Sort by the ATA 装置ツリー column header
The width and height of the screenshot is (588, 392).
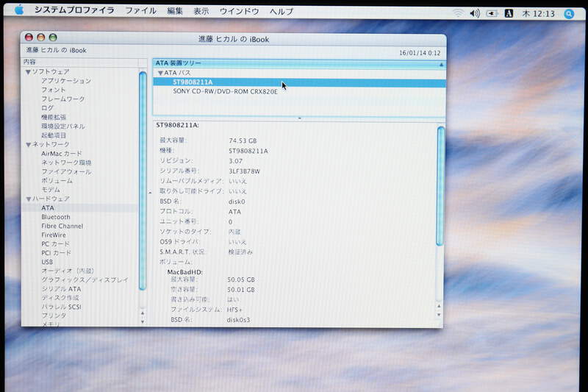299,63
